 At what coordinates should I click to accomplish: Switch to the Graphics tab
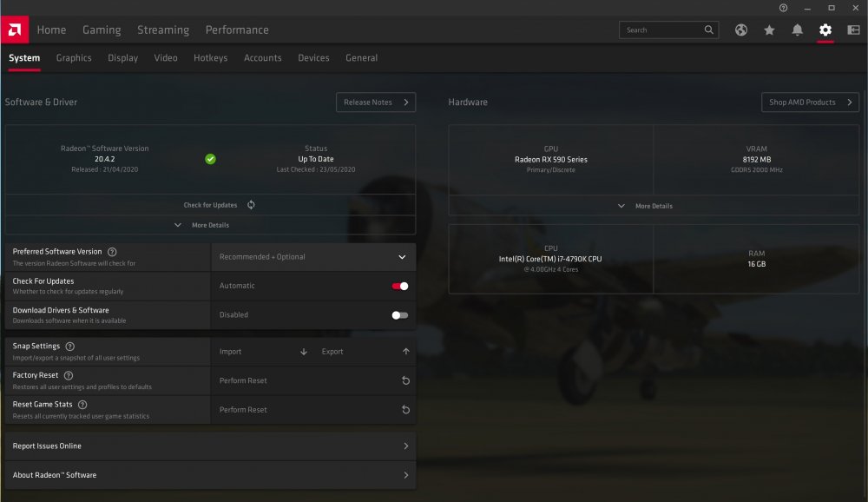click(x=74, y=57)
